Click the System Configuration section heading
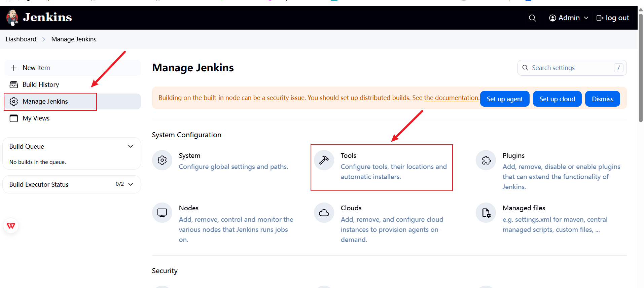Viewport: 644px width, 288px height. pos(186,135)
